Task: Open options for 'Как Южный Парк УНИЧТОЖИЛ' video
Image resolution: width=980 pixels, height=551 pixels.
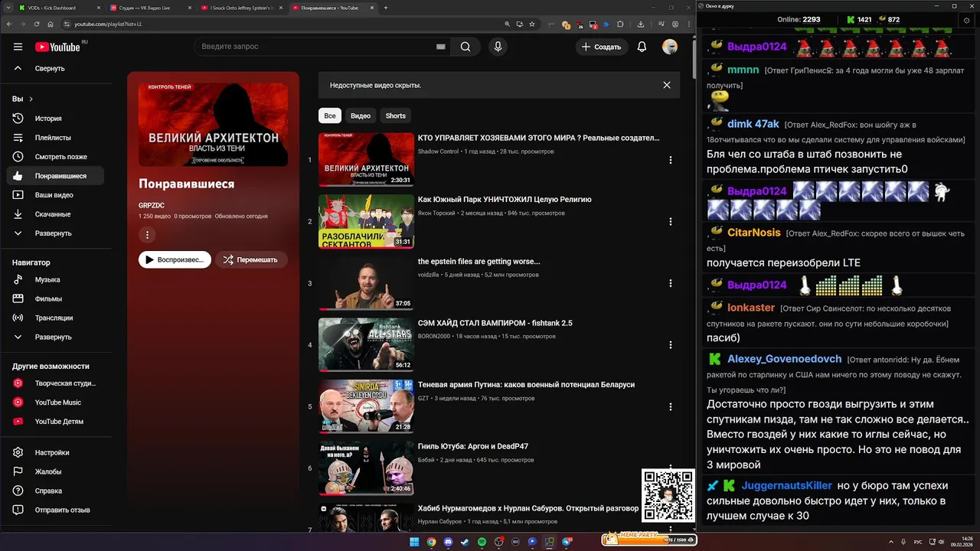Action: [x=671, y=221]
